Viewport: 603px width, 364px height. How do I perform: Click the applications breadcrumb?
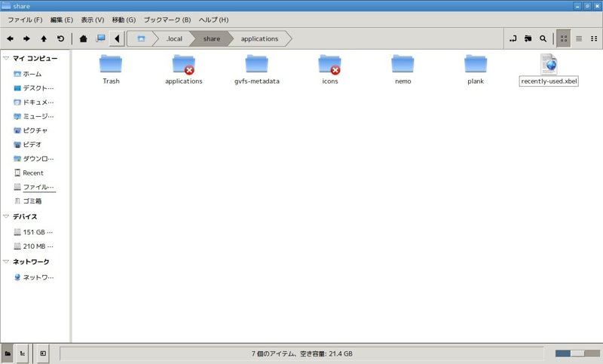coord(259,38)
